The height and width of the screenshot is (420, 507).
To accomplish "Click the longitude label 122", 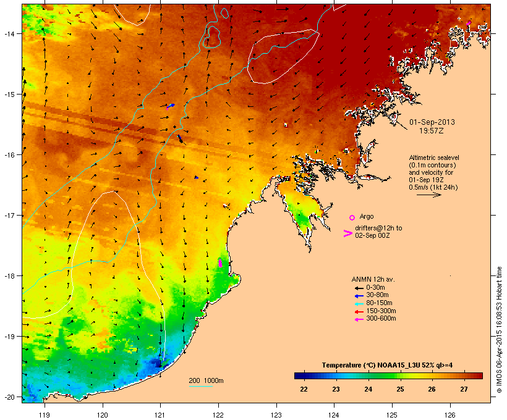I will [x=218, y=415].
